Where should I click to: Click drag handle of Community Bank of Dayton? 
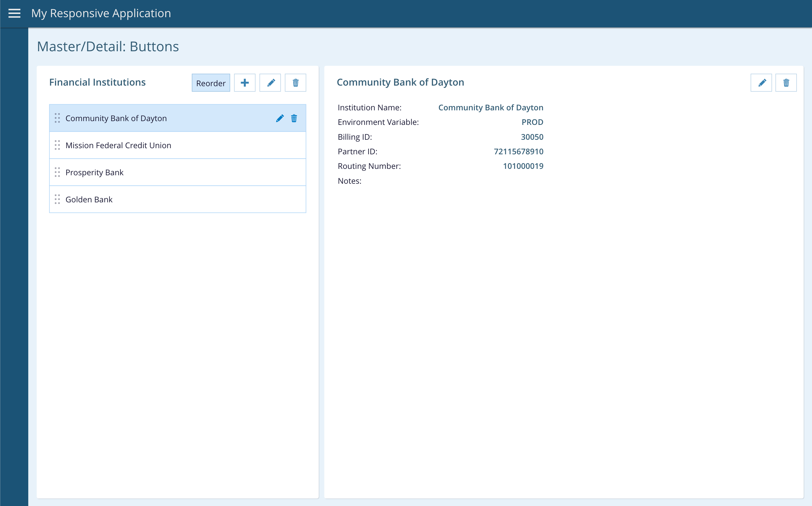[57, 118]
